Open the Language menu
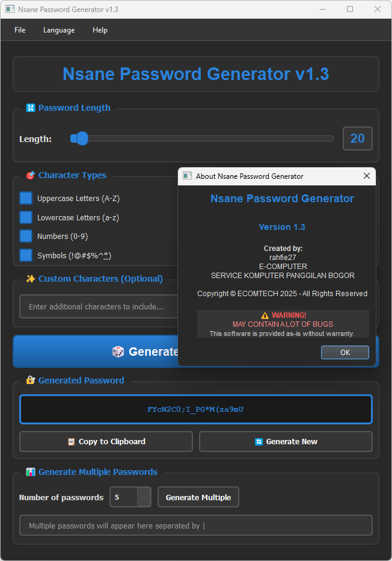392x561 pixels. click(59, 30)
